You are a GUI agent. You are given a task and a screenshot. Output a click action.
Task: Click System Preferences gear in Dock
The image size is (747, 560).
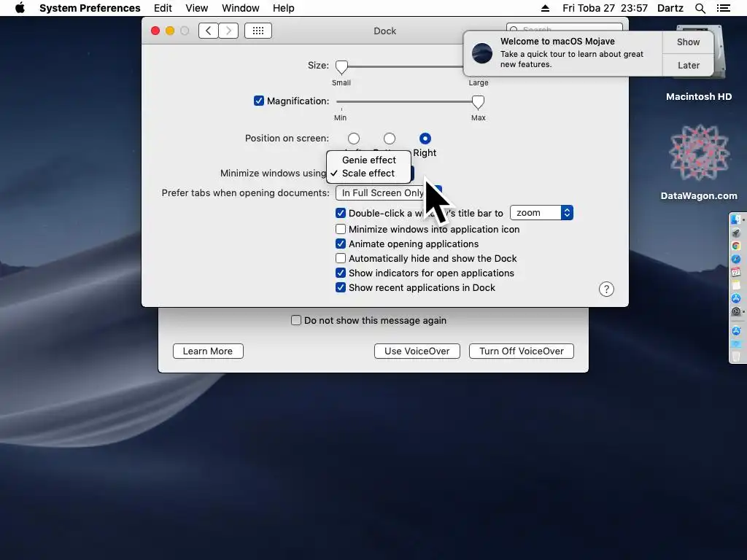click(736, 311)
